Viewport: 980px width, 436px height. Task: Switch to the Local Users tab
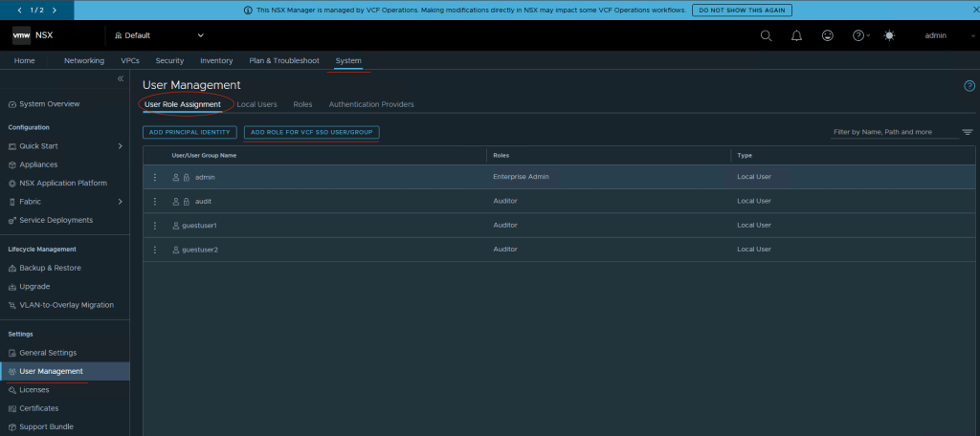(256, 104)
